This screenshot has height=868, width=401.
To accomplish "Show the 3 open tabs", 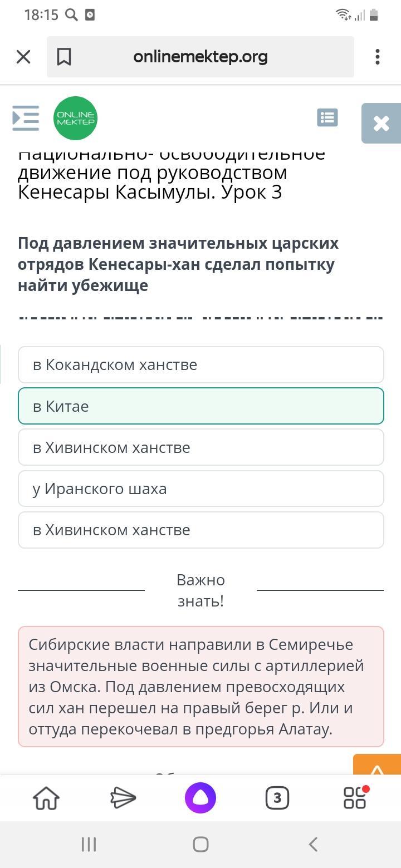I will coord(277,798).
